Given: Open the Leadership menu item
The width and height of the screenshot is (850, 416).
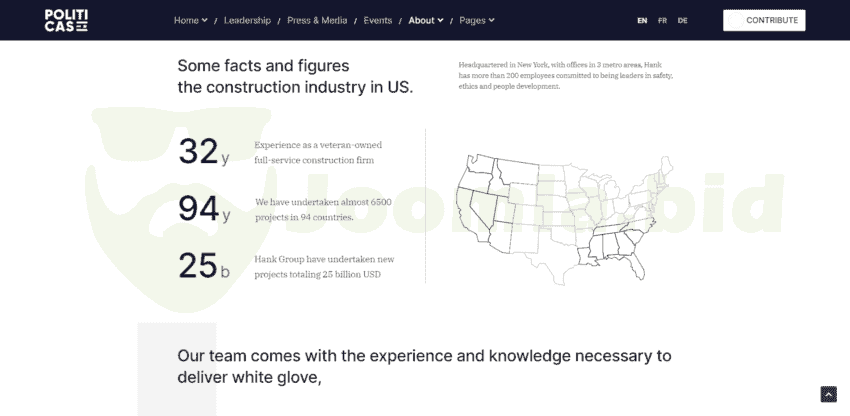Looking at the screenshot, I should point(247,20).
